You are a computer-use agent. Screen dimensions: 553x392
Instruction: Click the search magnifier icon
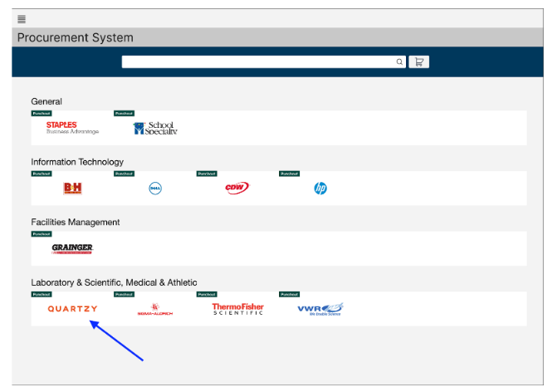(x=399, y=61)
